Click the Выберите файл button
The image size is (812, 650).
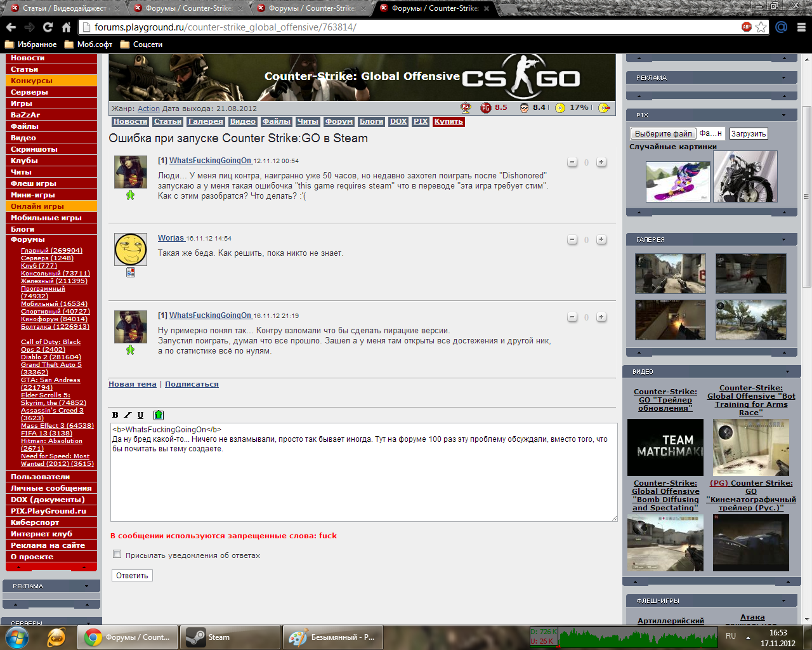pos(663,134)
